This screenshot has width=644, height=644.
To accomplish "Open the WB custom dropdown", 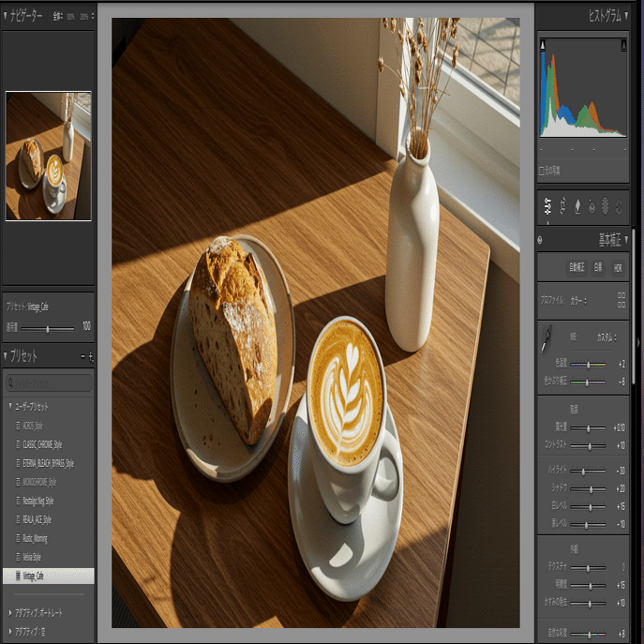I will coord(607,337).
